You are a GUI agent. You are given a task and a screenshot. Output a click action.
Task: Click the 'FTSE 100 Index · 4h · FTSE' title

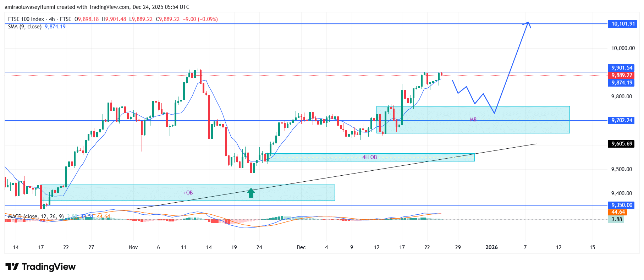[x=39, y=19]
